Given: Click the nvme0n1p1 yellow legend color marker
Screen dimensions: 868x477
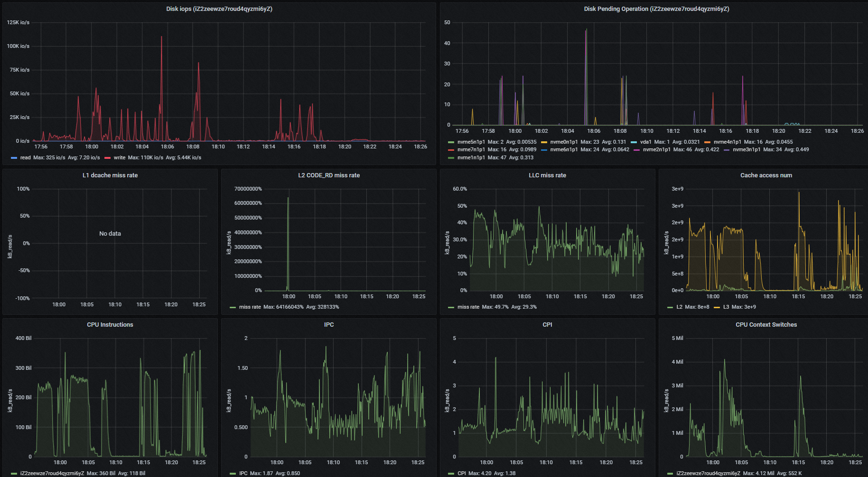Looking at the screenshot, I should (544, 142).
